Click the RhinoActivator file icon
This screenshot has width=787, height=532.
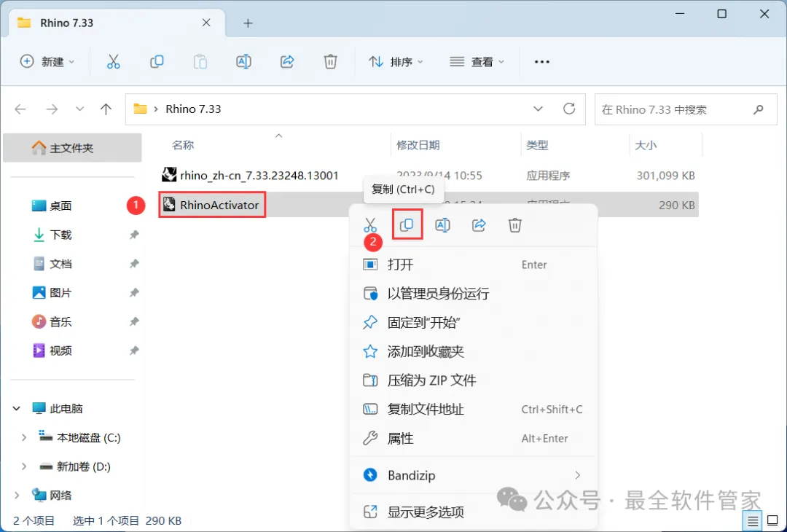coord(169,204)
